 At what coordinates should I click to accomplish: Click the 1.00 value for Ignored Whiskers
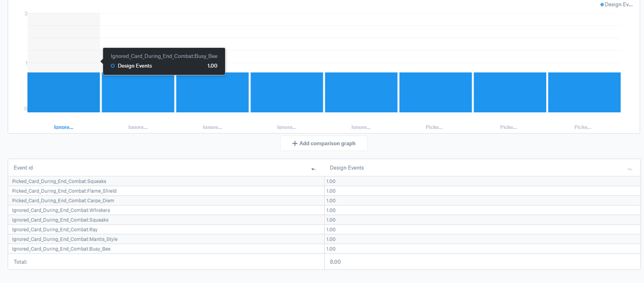[331, 211]
